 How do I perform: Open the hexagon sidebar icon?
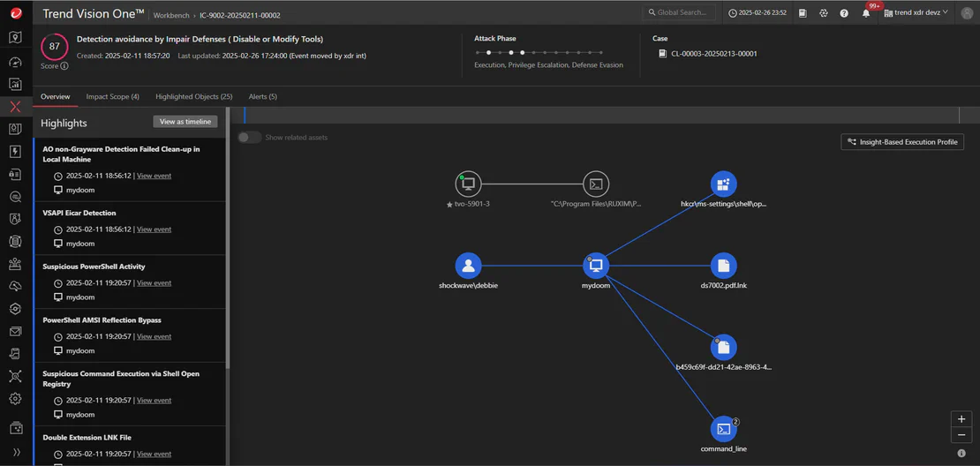pos(16,309)
